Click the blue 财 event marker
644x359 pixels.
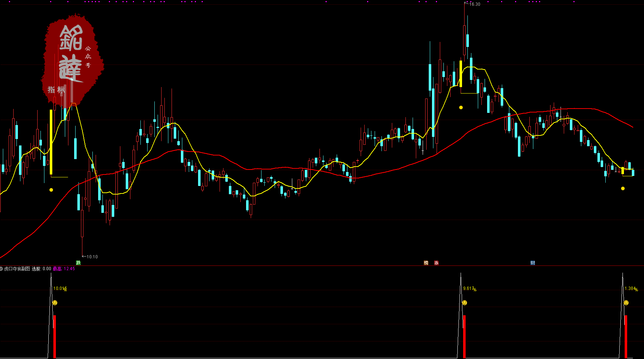(x=533, y=263)
